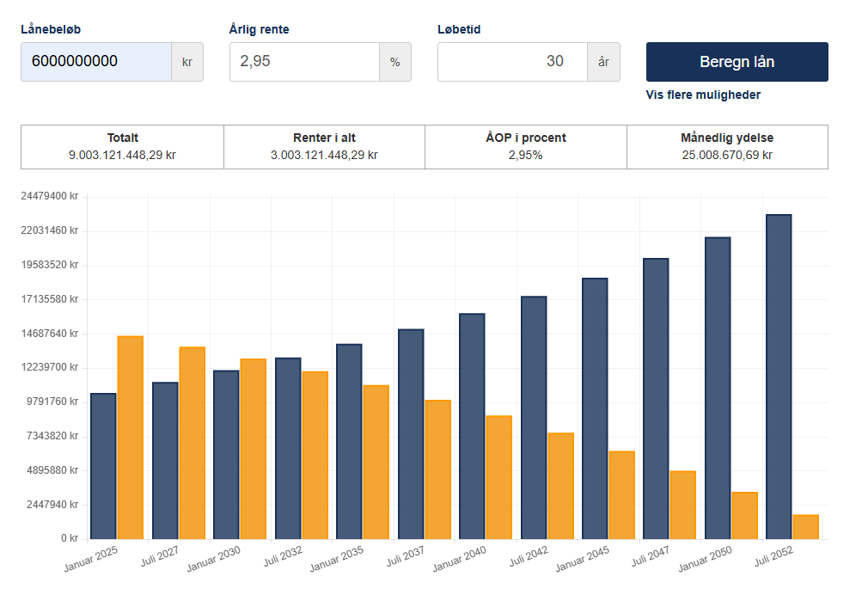Select the Totalt summary cell

tap(122, 147)
